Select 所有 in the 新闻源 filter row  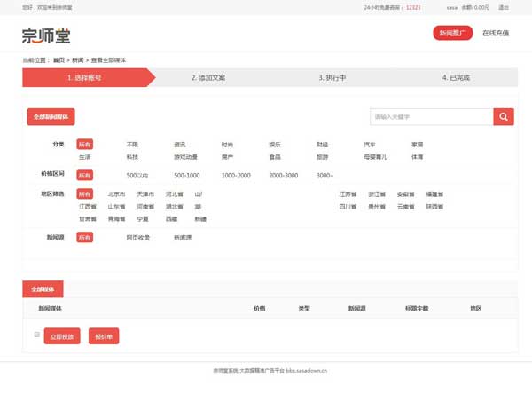pos(85,237)
